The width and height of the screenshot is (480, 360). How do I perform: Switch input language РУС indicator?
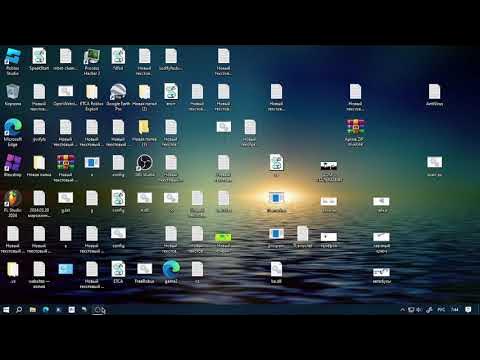441,310
